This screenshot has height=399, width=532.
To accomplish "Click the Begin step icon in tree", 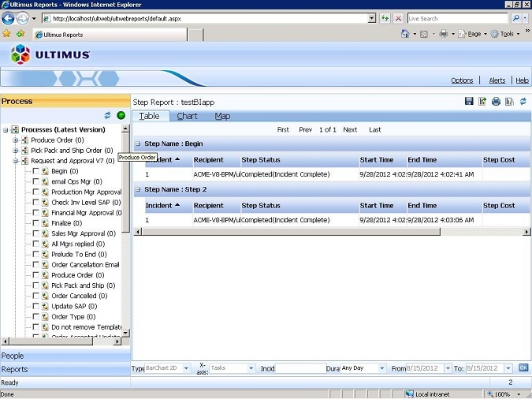I will point(45,171).
